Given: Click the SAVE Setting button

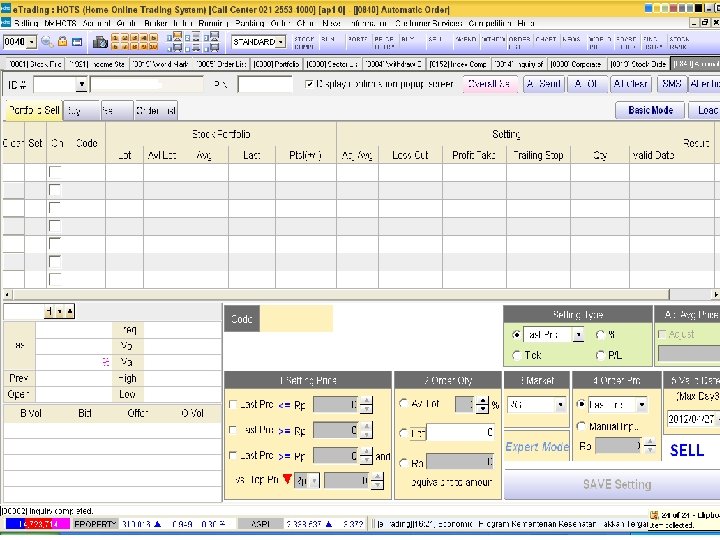Looking at the screenshot, I should pos(613,484).
